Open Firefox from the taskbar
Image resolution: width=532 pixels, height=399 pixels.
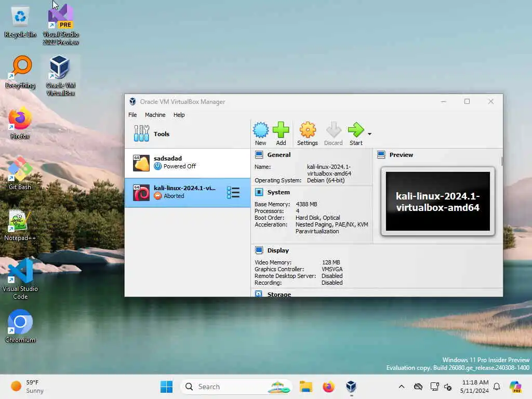click(328, 387)
